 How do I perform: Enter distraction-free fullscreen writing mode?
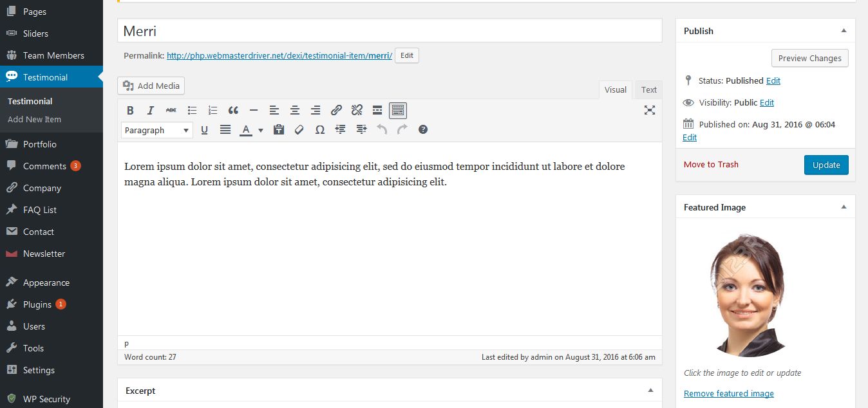click(x=649, y=110)
